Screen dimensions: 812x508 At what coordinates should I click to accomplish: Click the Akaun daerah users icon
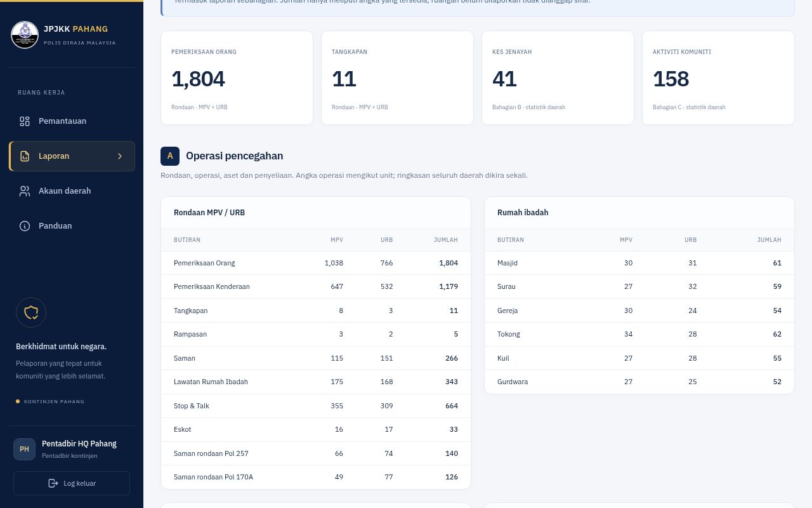(x=25, y=191)
